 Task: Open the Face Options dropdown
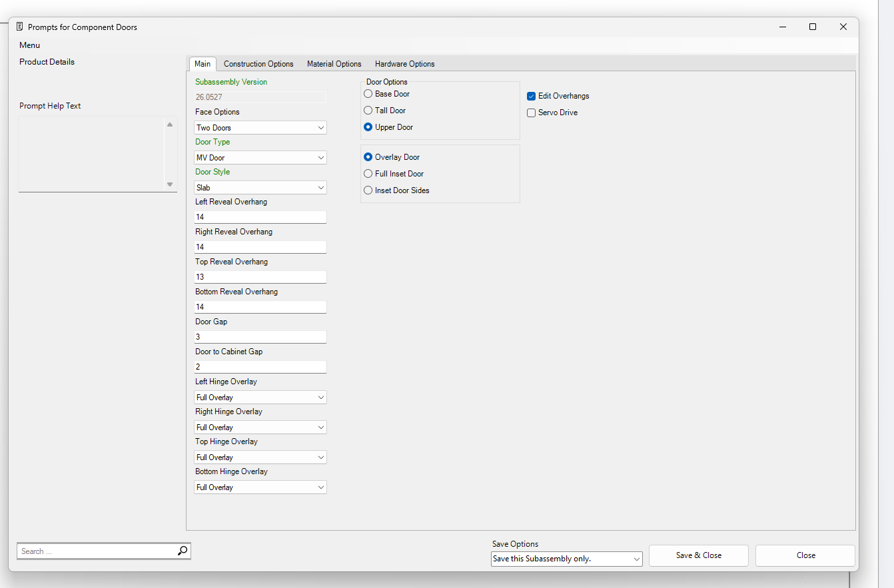260,127
